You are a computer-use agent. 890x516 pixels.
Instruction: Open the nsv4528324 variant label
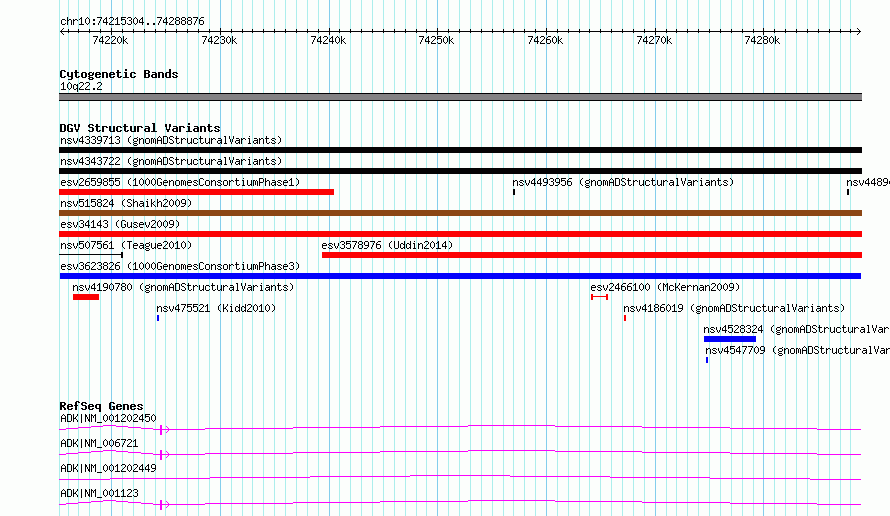click(796, 329)
